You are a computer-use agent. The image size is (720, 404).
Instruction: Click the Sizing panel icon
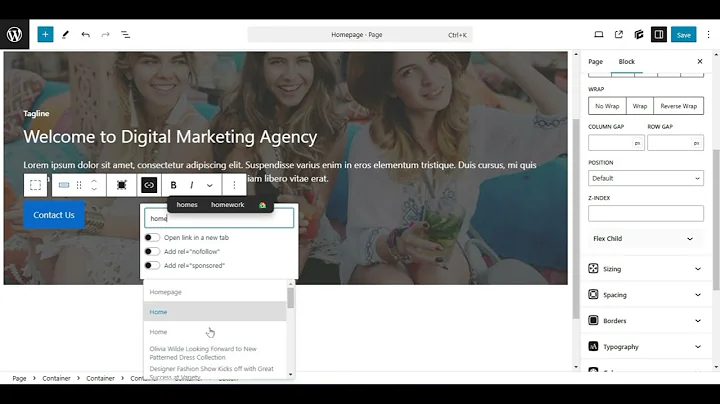[x=593, y=269]
